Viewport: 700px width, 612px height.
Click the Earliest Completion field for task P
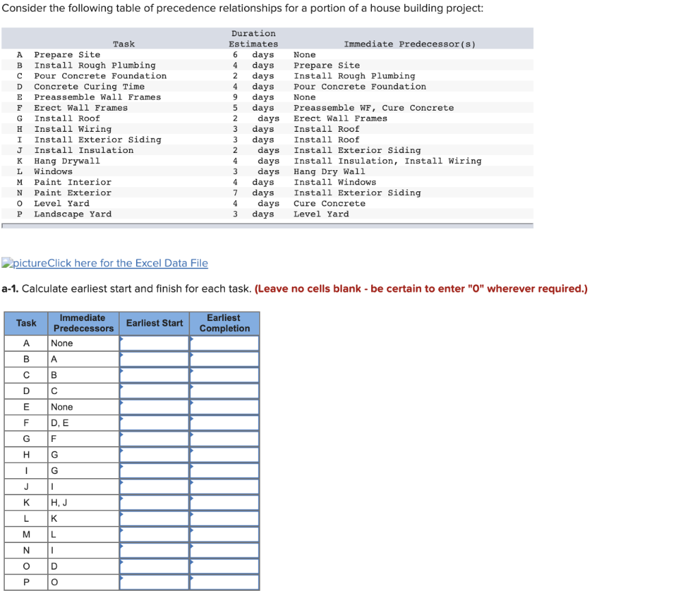point(224,582)
